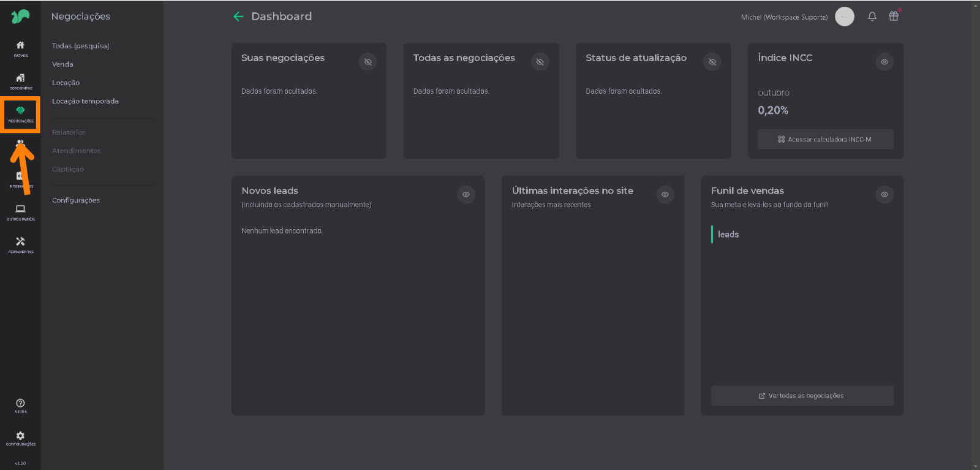Open notifications bell icon
The width and height of the screenshot is (980, 470).
point(872,17)
